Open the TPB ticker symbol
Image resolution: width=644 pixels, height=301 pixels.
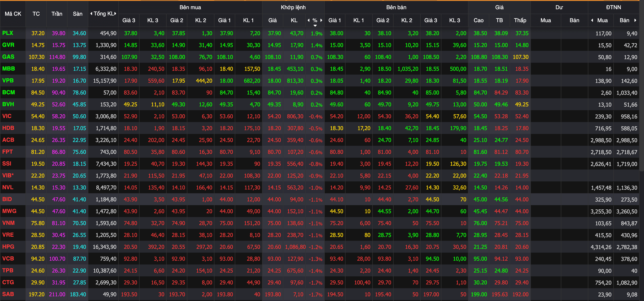[x=8, y=270]
